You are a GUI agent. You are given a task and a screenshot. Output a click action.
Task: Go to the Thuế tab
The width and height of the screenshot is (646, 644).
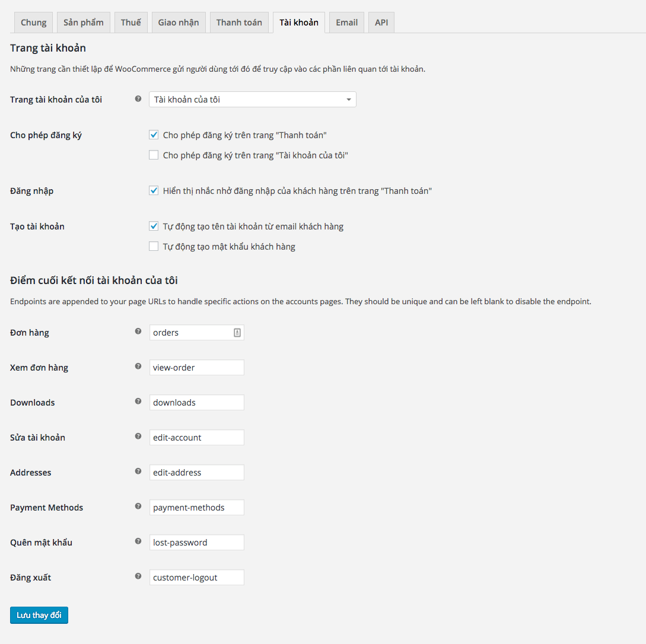131,23
